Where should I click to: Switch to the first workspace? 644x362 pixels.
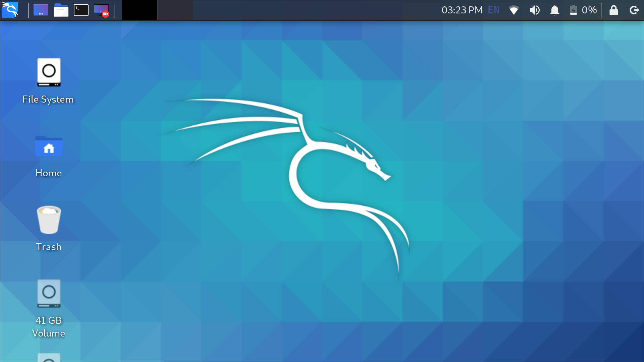pyautogui.click(x=140, y=10)
